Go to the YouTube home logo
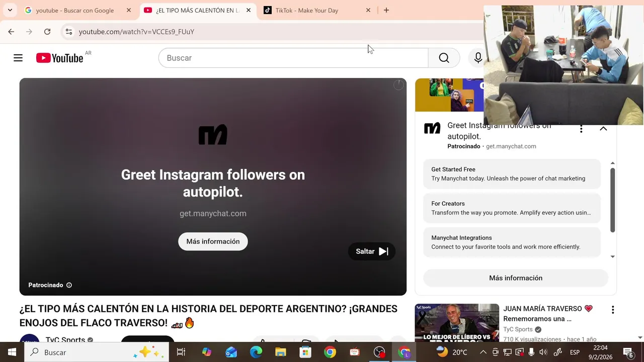The width and height of the screenshot is (644, 362). pos(59,58)
